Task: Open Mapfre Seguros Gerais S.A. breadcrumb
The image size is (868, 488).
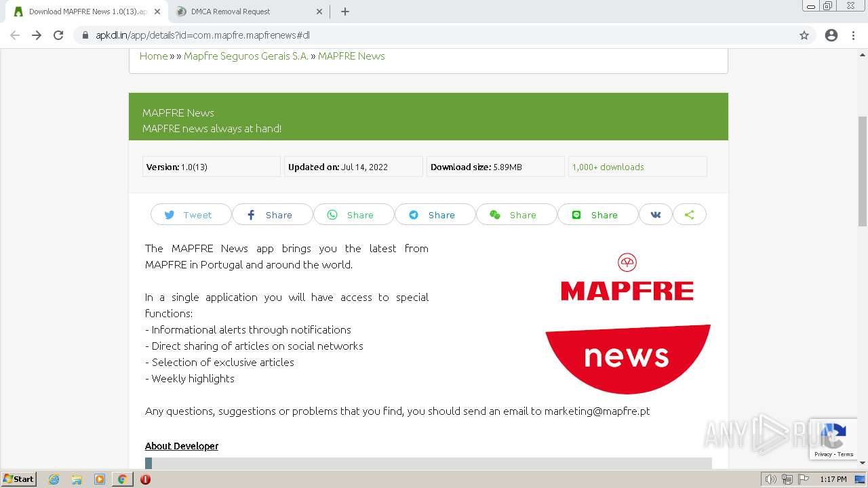Action: pos(246,56)
